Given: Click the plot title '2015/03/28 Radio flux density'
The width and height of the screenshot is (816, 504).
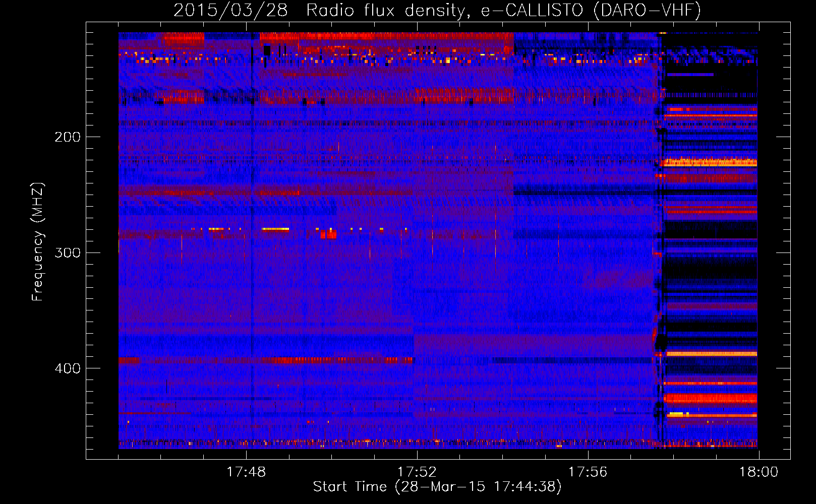Looking at the screenshot, I should coord(438,11).
